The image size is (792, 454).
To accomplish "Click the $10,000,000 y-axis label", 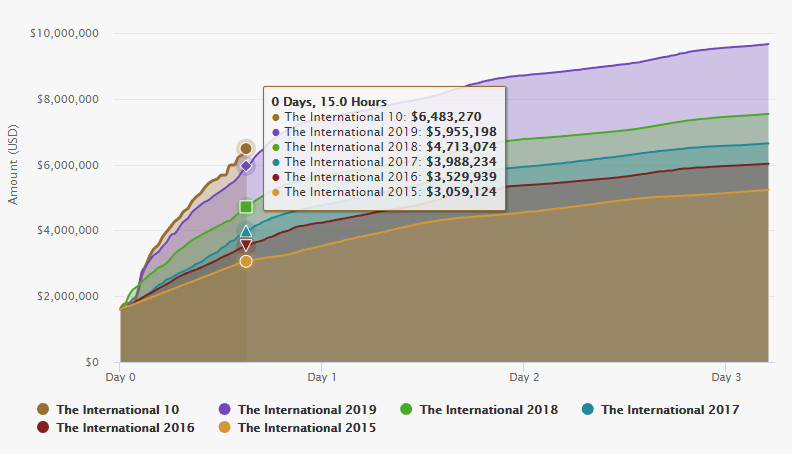I will pos(64,33).
